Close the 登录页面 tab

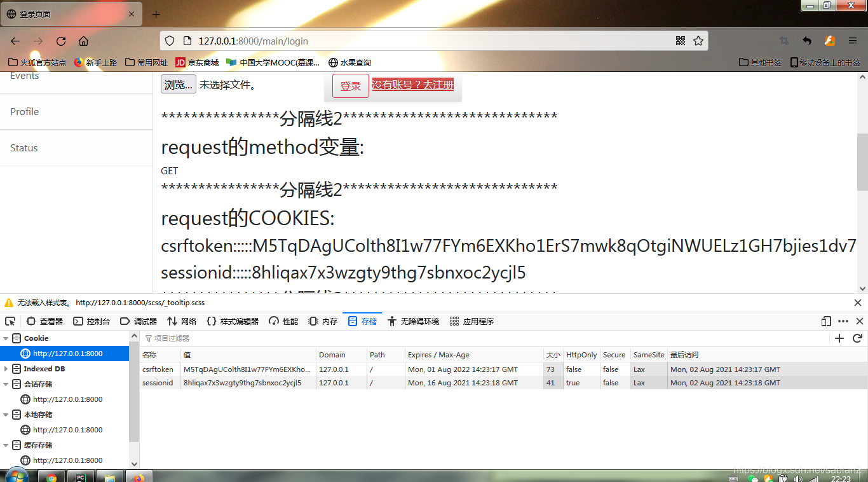(x=132, y=14)
